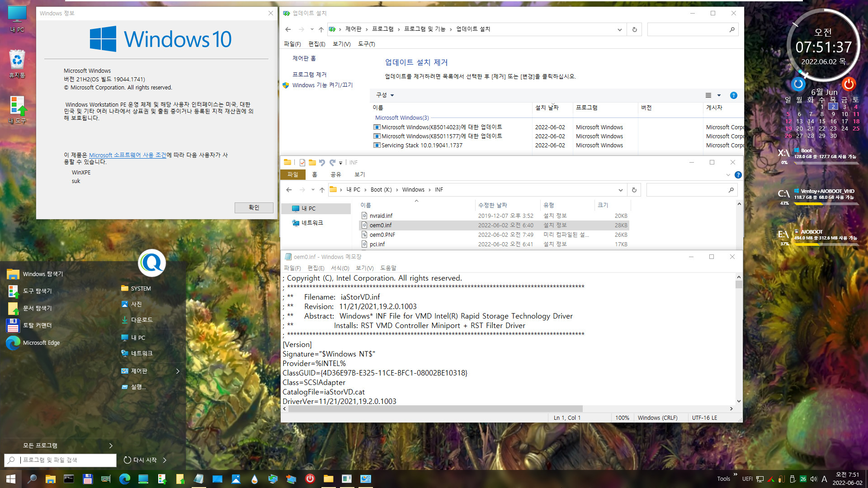
Task: Launch Microsoft Edge from the taskbar
Action: pyautogui.click(x=125, y=479)
